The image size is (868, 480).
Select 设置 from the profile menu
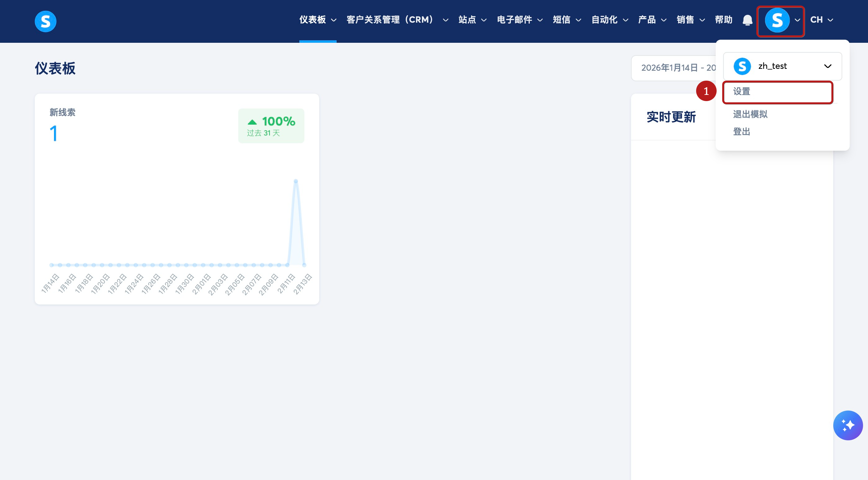coord(742,91)
